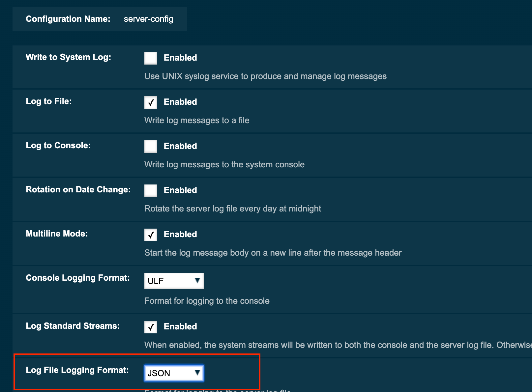Enable Rotation on Date Change
Viewport: 532px width, 392px height.
coord(150,190)
